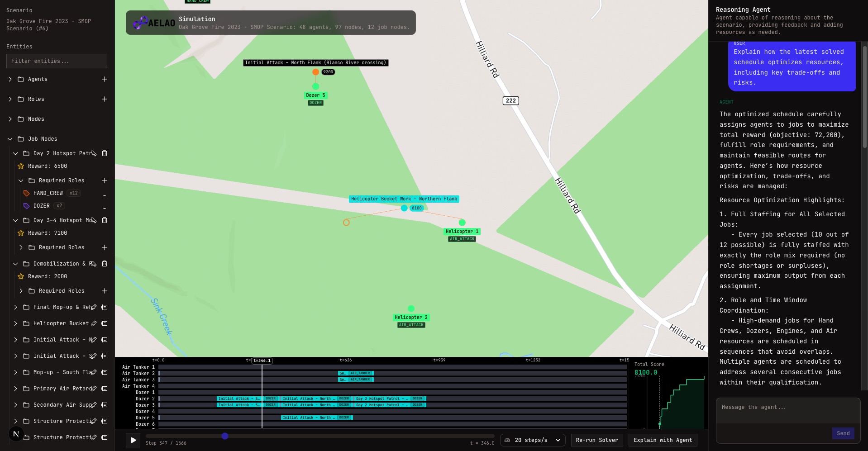This screenshot has width=868, height=451.
Task: Expand the Initial Attack - N job node
Action: click(x=15, y=340)
